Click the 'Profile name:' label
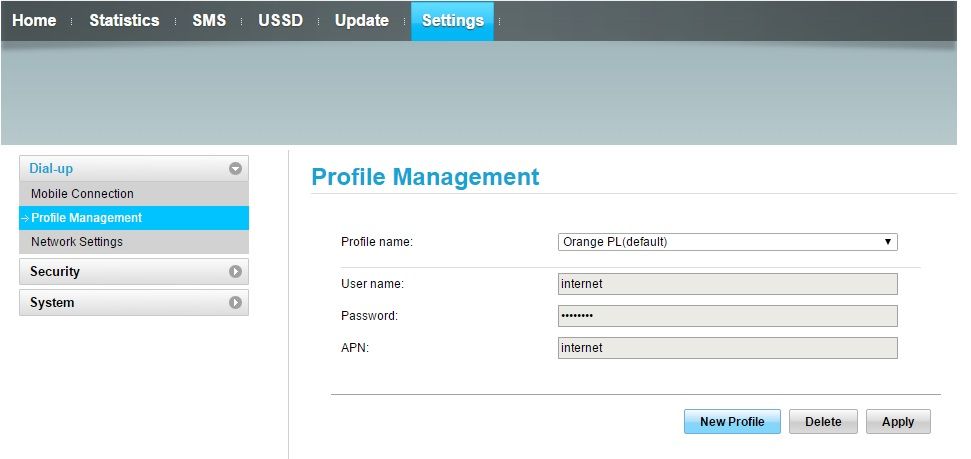This screenshot has width=971, height=459. 377,242
